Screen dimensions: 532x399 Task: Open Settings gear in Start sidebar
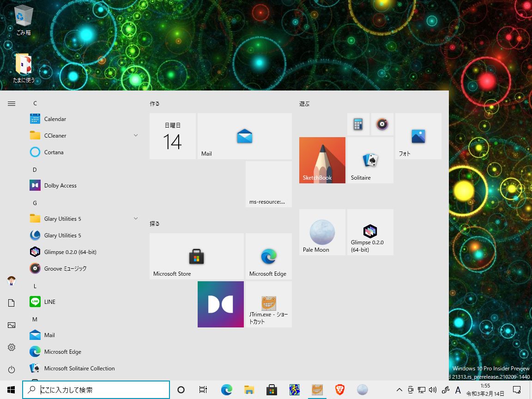tap(12, 347)
